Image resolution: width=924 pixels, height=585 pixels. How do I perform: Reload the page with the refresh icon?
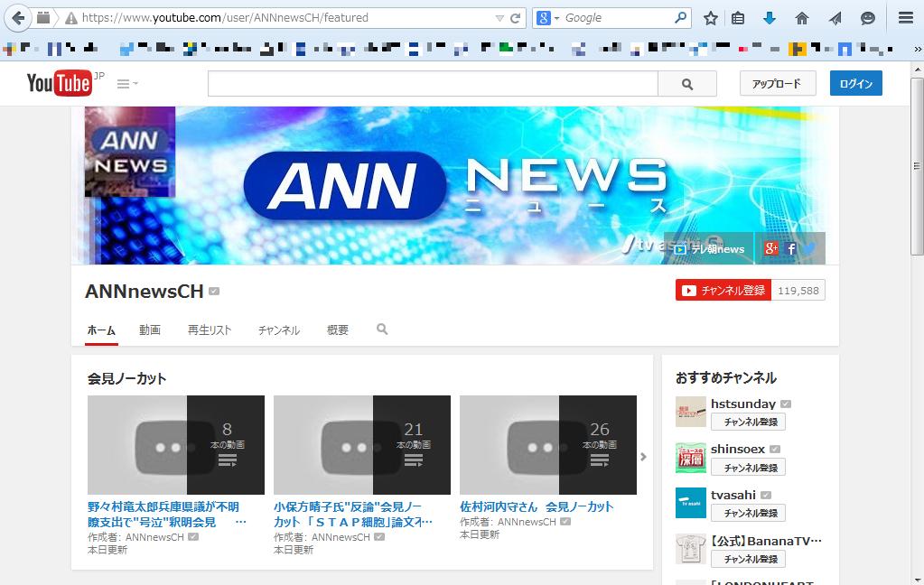[x=515, y=18]
